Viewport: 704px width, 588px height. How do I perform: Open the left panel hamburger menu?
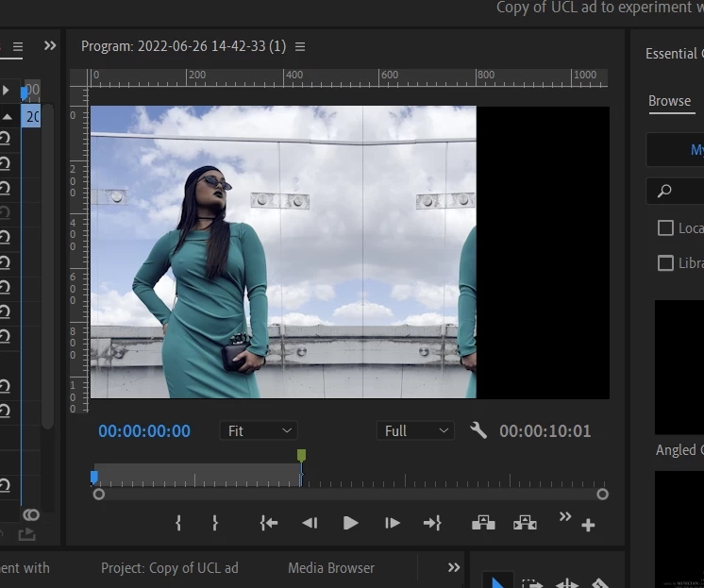(18, 46)
